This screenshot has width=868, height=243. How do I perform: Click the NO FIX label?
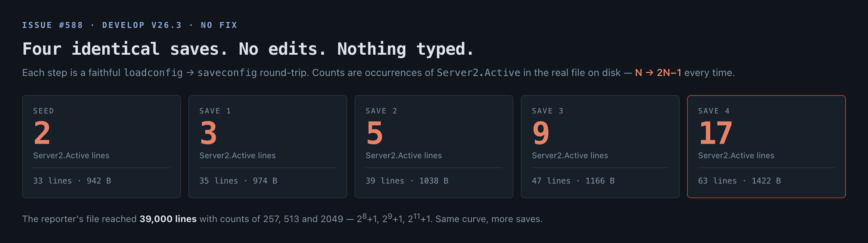(219, 25)
